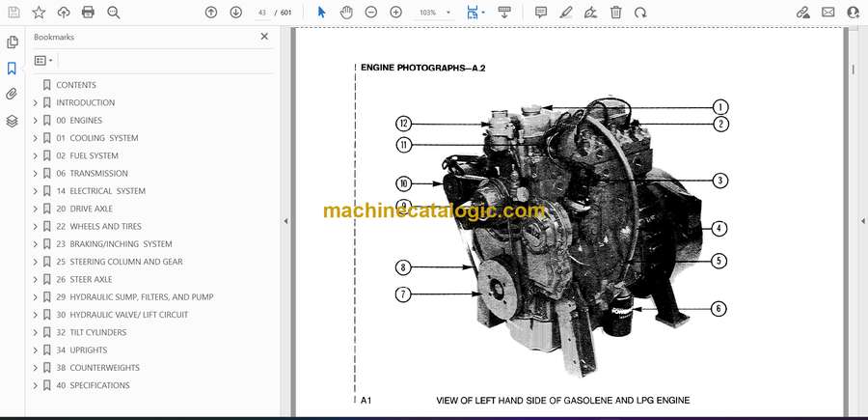Expand the 25 STEERING COLUMN AND GEAR bookmark
Viewport: 868px width, 420px height.
(36, 262)
